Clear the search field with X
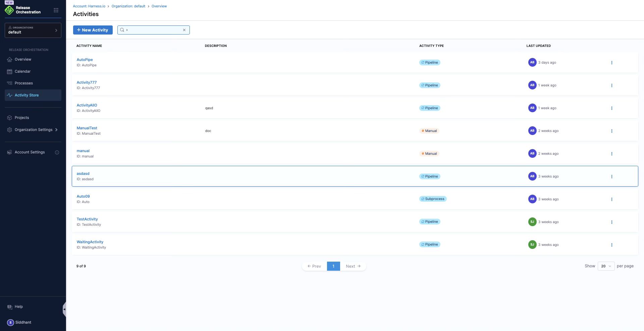This screenshot has height=331, width=644. pos(184,30)
